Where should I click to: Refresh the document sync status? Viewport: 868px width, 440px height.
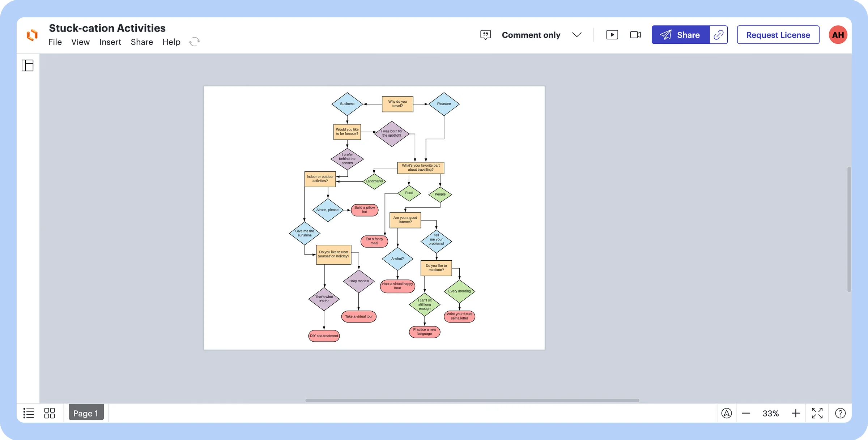(x=195, y=41)
